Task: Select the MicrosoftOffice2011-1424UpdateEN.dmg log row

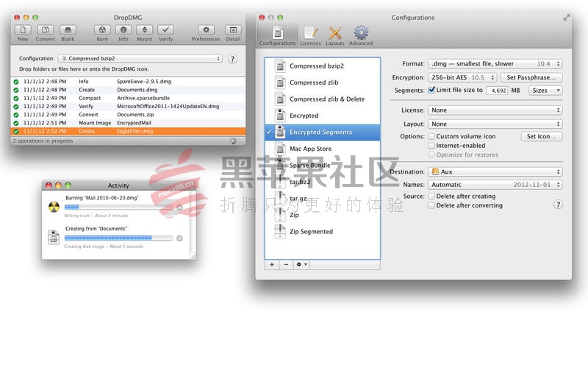Action: [x=128, y=106]
